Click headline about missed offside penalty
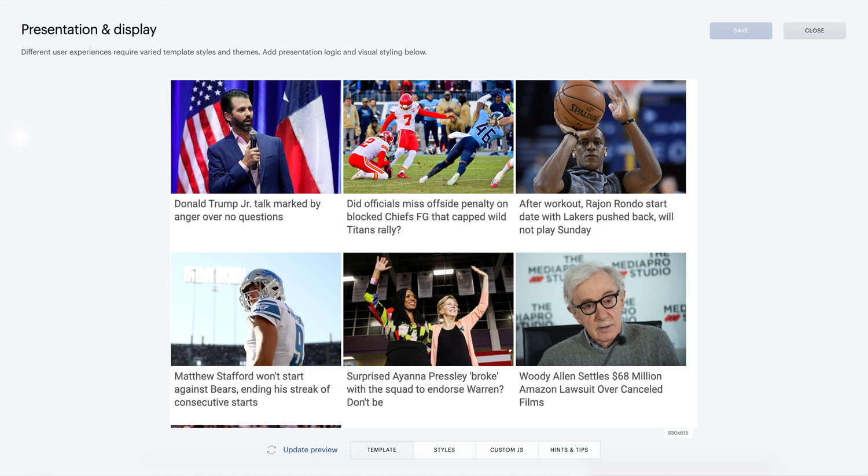Viewport: 868px width, 476px height. (428, 217)
